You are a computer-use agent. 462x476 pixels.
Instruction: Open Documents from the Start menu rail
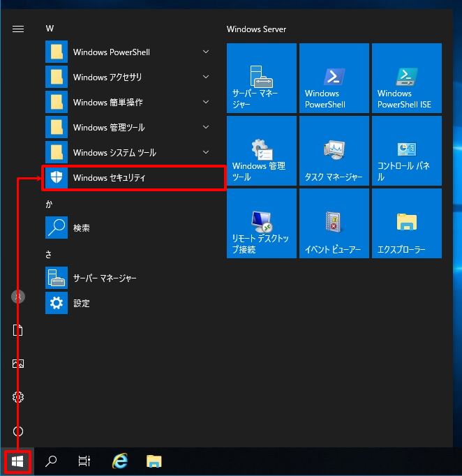18,330
